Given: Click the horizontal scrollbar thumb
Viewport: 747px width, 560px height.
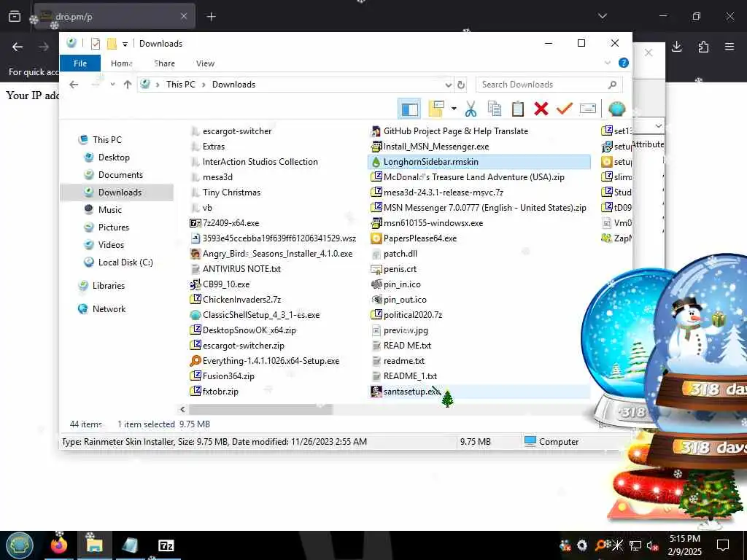Looking at the screenshot, I should click(260, 409).
